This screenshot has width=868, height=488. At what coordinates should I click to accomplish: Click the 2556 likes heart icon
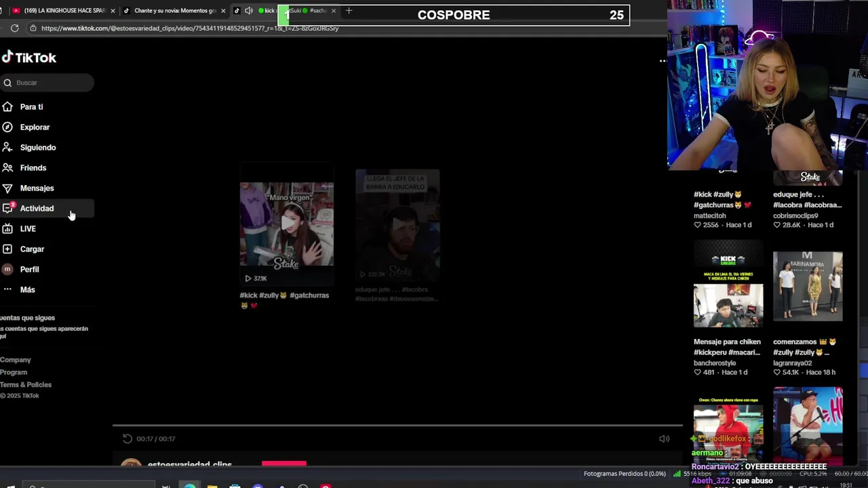tap(697, 225)
